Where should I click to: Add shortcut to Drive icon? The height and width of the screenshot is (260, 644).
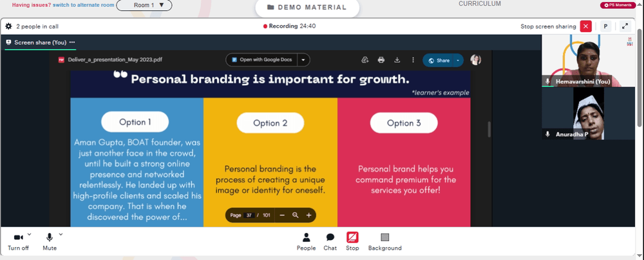[365, 60]
